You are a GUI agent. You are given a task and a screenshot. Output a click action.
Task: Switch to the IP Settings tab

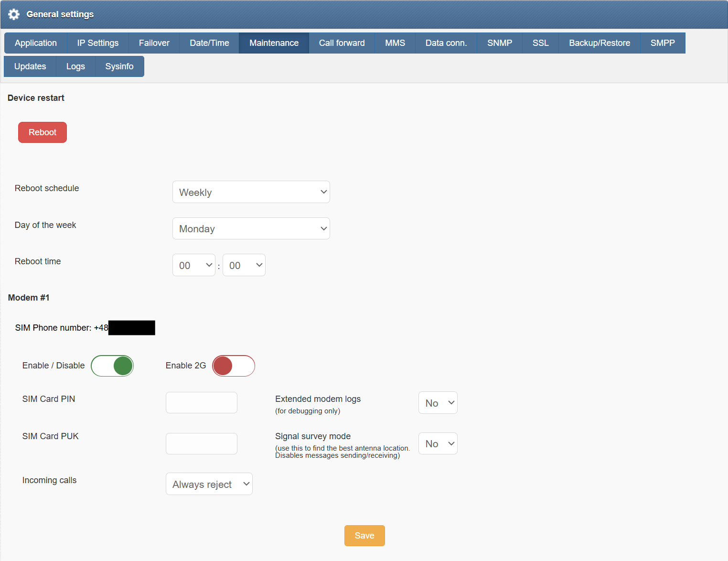point(98,43)
